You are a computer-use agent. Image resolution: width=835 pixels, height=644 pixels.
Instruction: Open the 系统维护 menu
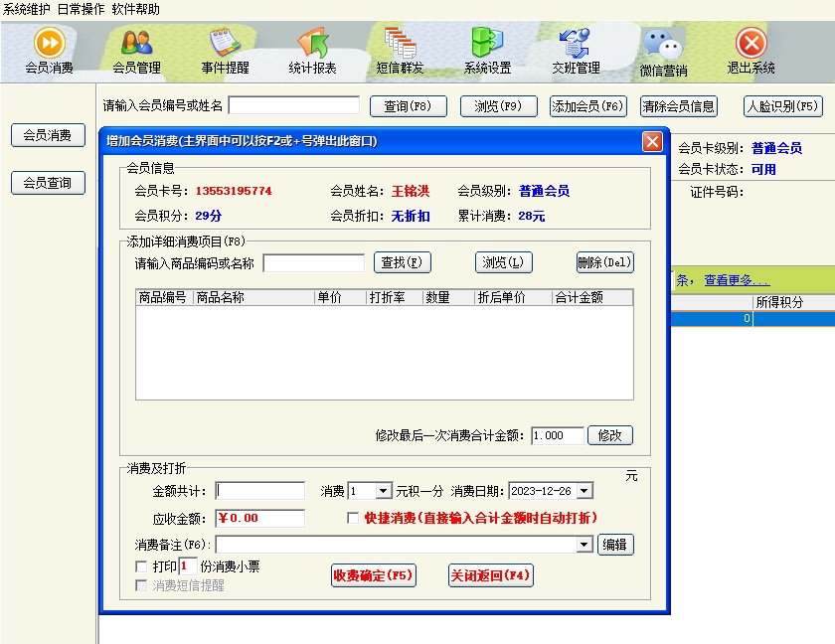click(x=27, y=9)
